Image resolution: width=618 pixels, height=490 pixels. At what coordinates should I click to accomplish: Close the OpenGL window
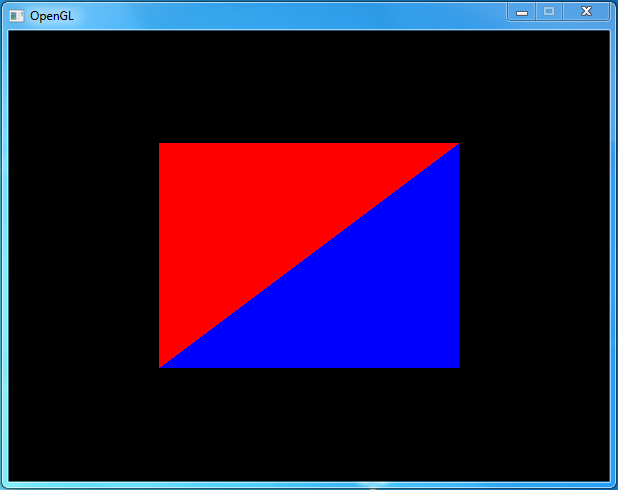[586, 12]
